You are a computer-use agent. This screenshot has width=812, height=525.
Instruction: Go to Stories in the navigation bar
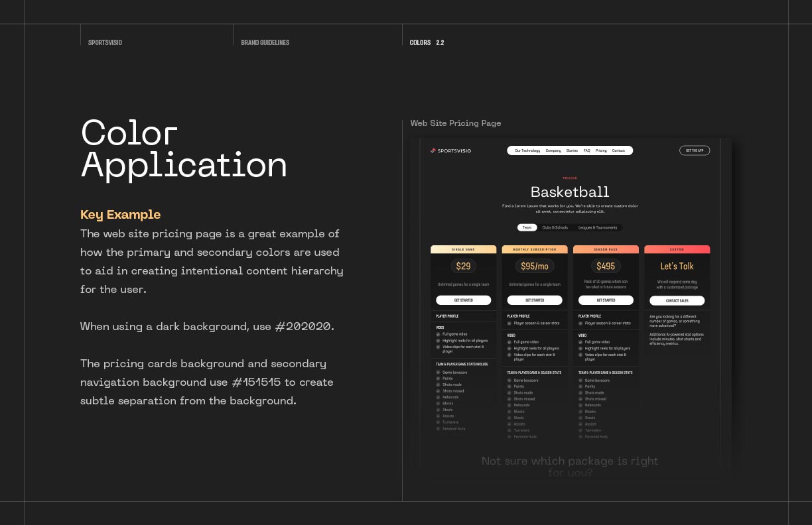pos(572,150)
